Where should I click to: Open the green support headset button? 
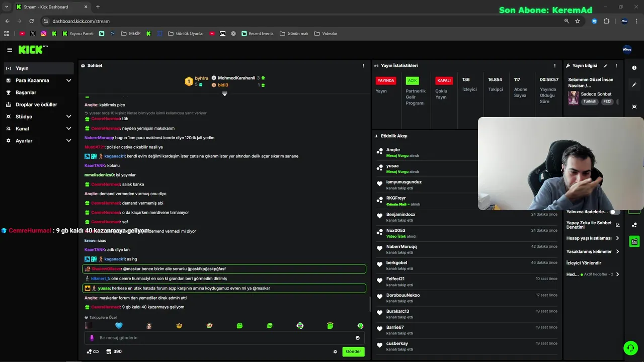click(x=630, y=348)
